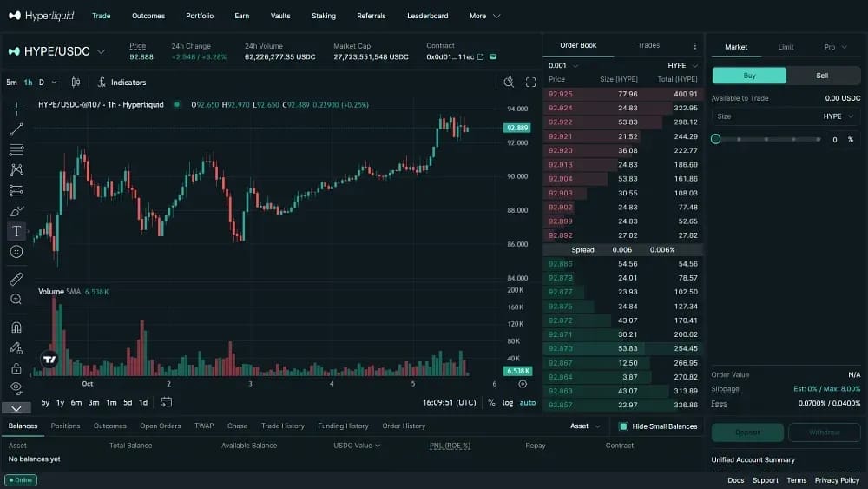The height and width of the screenshot is (489, 868).
Task: Open the More navigation dropdown
Action: (485, 16)
